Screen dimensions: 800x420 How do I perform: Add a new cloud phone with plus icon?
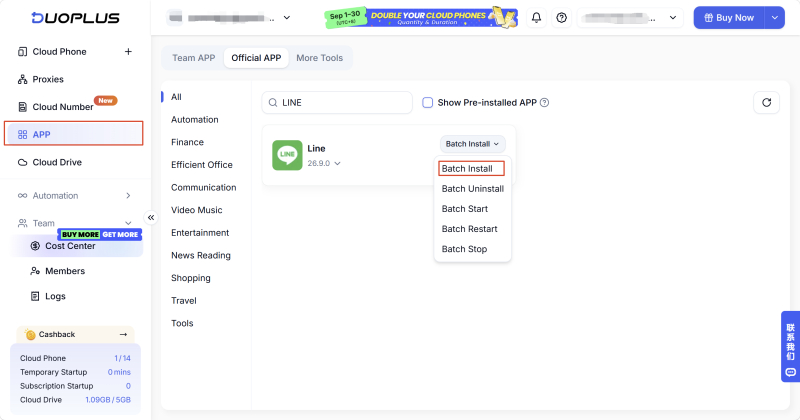click(128, 52)
